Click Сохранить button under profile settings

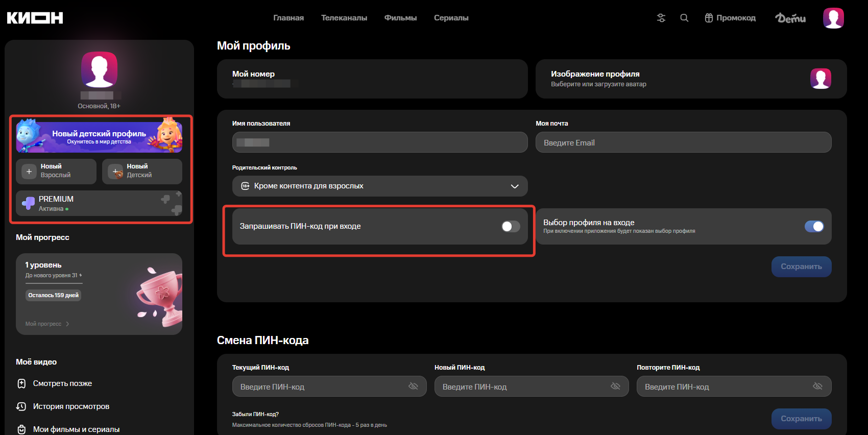click(801, 267)
